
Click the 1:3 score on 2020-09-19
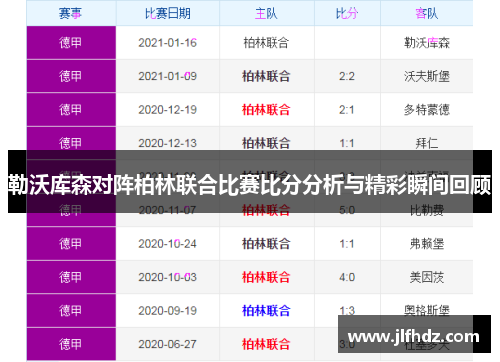(x=347, y=310)
